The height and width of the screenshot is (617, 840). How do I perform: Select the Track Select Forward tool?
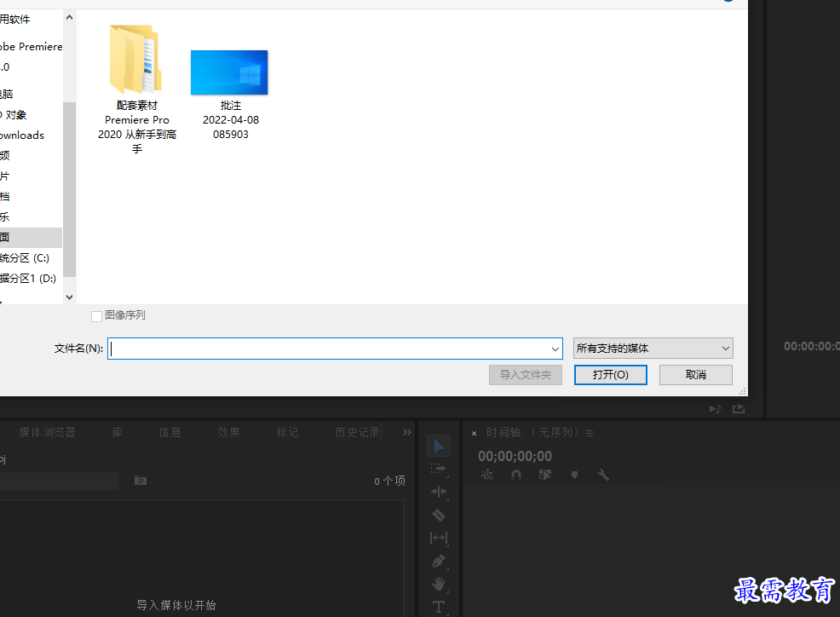[438, 469]
